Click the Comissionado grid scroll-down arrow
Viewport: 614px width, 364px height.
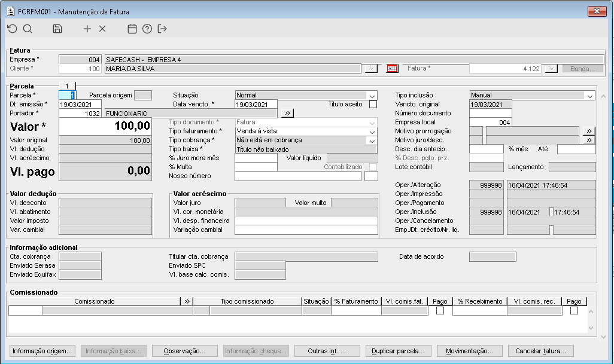591,328
